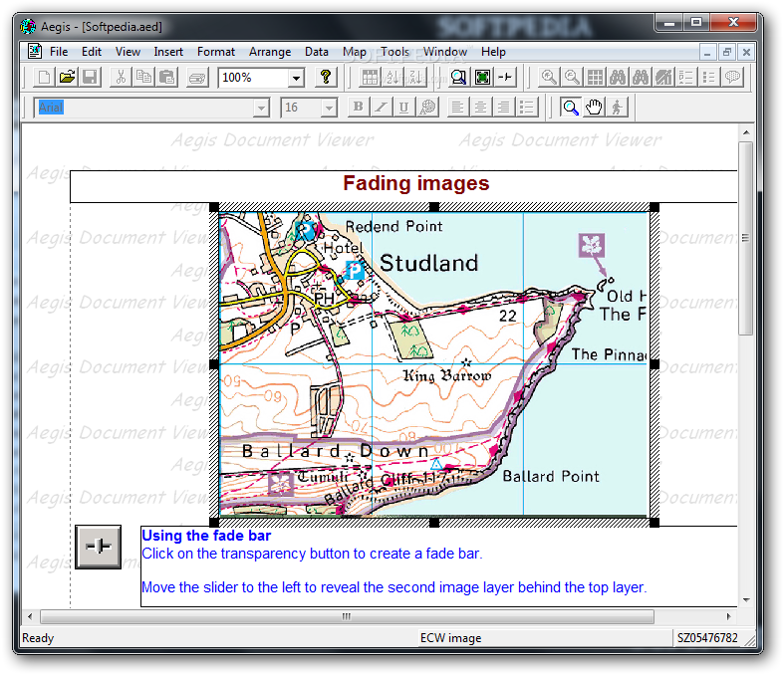This screenshot has height=675, width=784.
Task: Open the Edit menu
Action: point(92,52)
